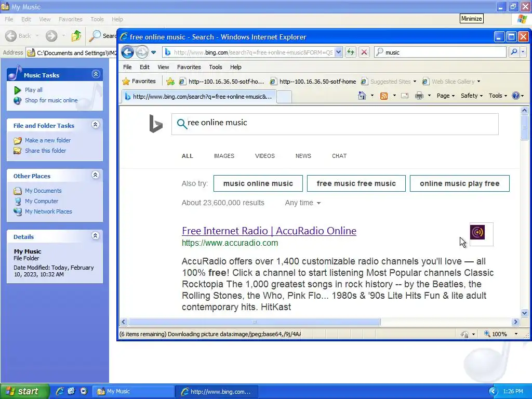Click the Windows start button
532x399 pixels.
(24, 392)
